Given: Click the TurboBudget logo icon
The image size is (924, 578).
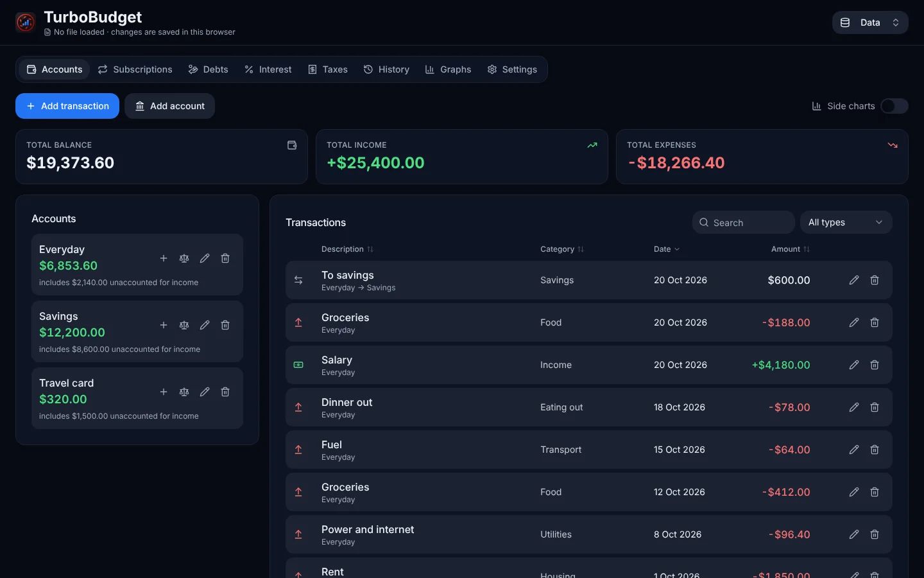Looking at the screenshot, I should click(x=26, y=22).
